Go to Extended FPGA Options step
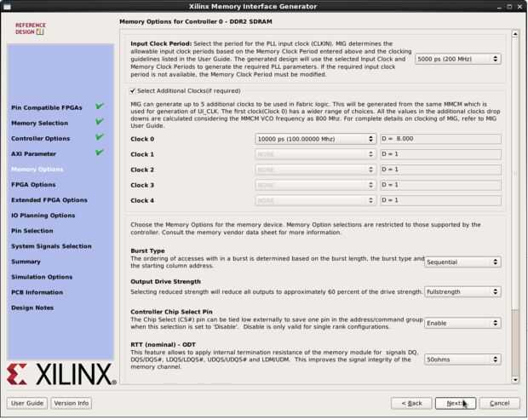 49,200
